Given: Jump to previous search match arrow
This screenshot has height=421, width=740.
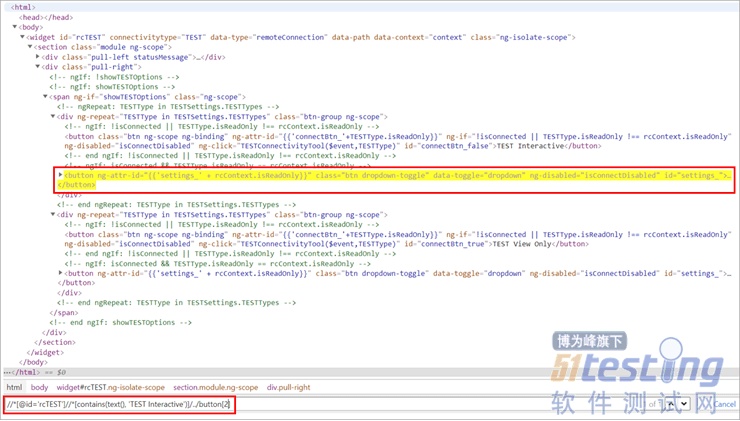Looking at the screenshot, I should coord(673,404).
